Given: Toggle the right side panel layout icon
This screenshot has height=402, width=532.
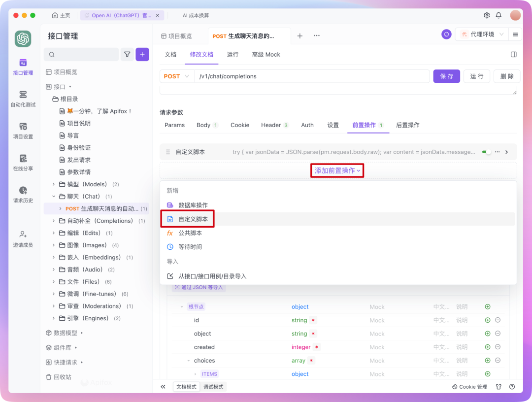Looking at the screenshot, I should click(x=513, y=55).
